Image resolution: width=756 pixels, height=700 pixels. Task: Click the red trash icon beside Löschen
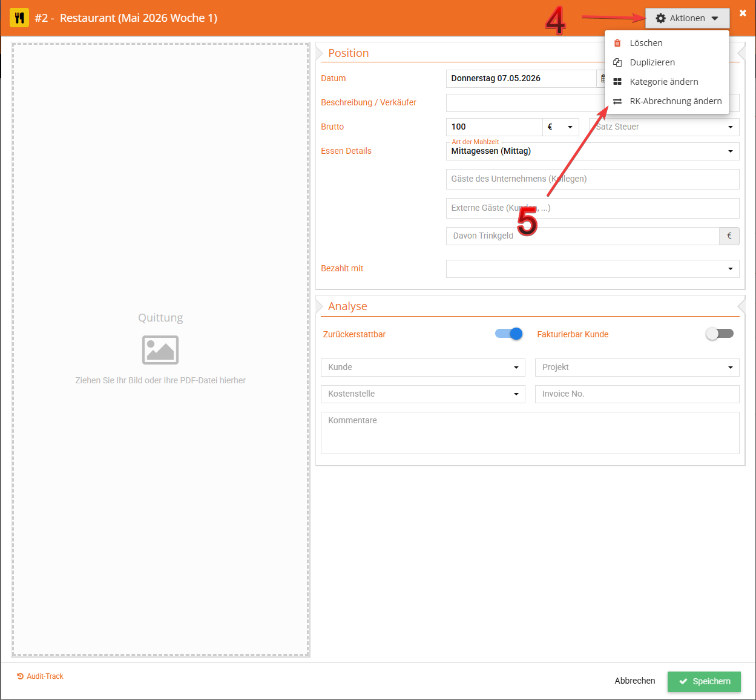[x=617, y=43]
